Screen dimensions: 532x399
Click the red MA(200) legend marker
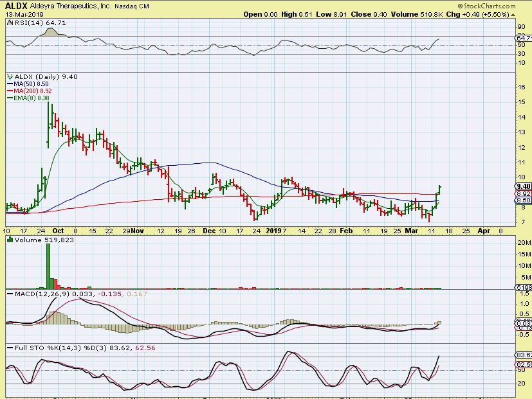point(8,91)
